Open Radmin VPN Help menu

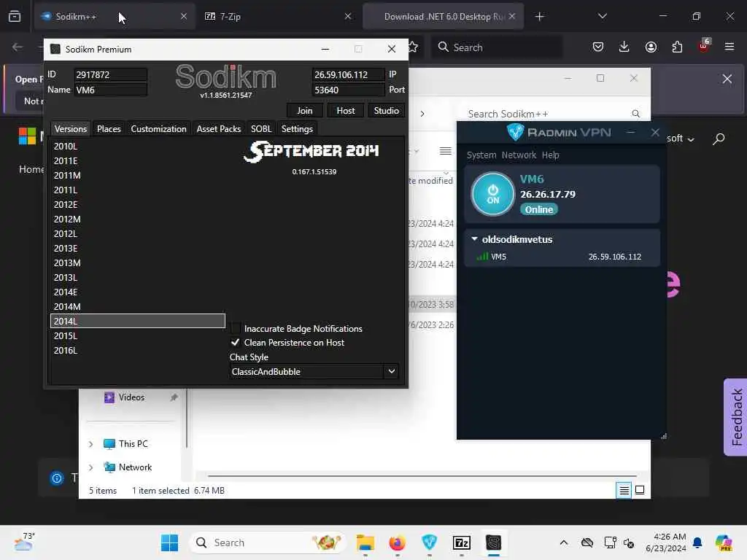[550, 155]
